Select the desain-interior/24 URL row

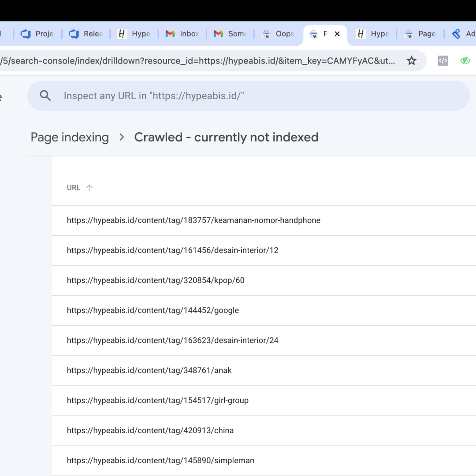[x=264, y=341]
